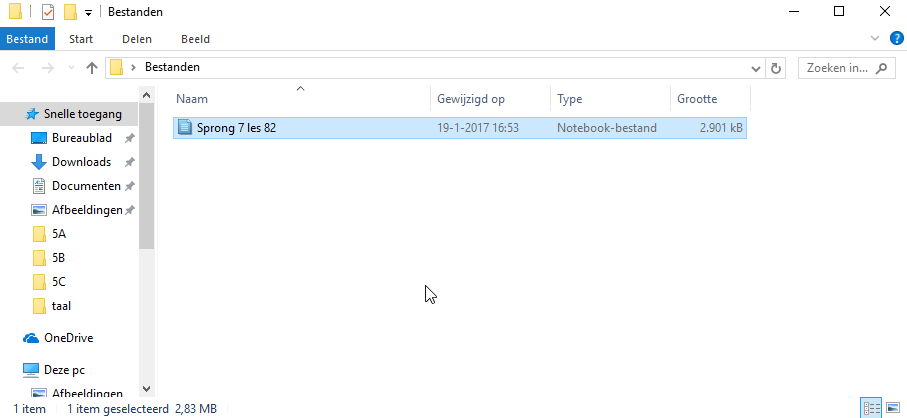Screen dimensions: 907x418
Task: Switch to the Start ribbon tab
Action: (81, 39)
